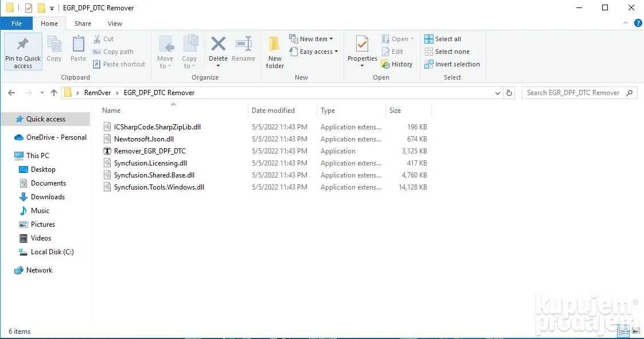The height and width of the screenshot is (339, 644).
Task: Expand the New item dropdown
Action: [x=311, y=39]
